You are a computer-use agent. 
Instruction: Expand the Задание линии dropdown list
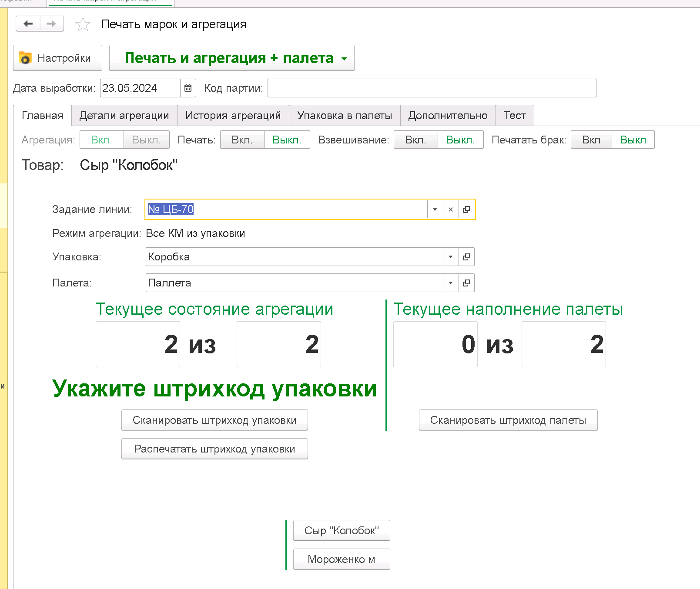tap(435, 210)
